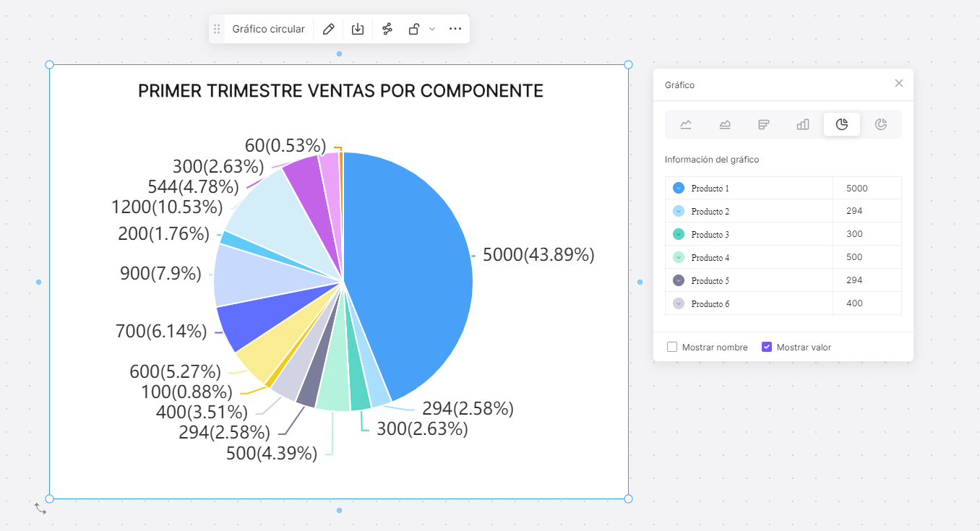This screenshot has width=980, height=531.
Task: Click the top-left corner selection handle
Action: tap(50, 65)
